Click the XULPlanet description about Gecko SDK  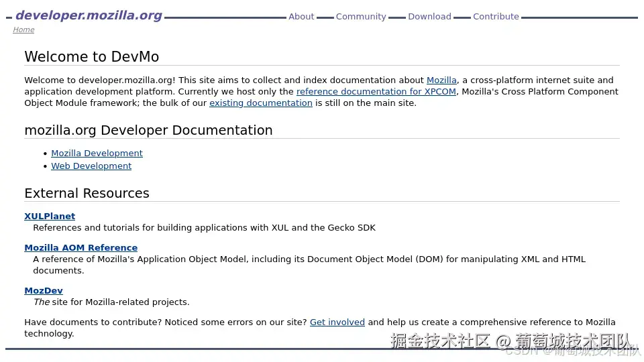pyautogui.click(x=204, y=228)
